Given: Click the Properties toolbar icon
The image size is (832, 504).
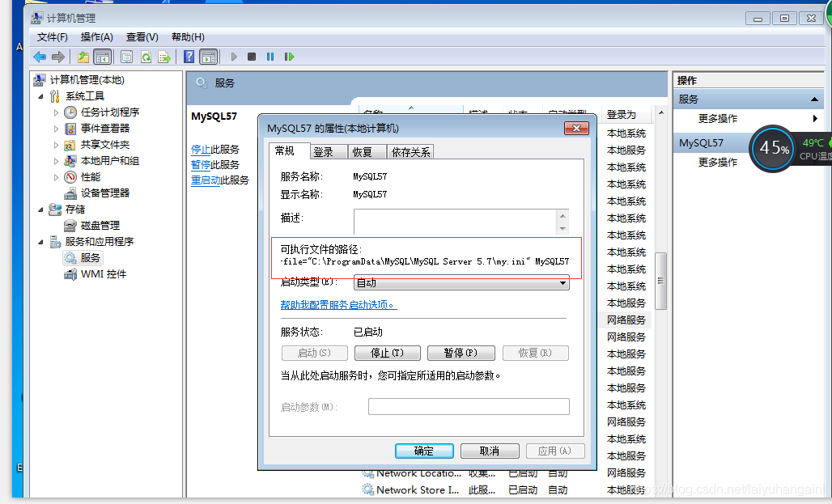Looking at the screenshot, I should [126, 57].
